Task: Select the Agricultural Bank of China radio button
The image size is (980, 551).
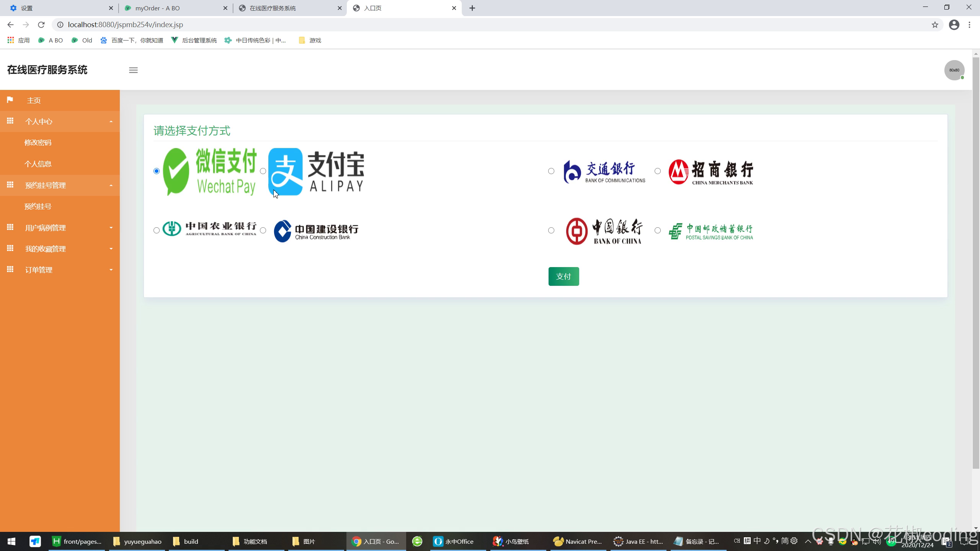Action: [156, 230]
